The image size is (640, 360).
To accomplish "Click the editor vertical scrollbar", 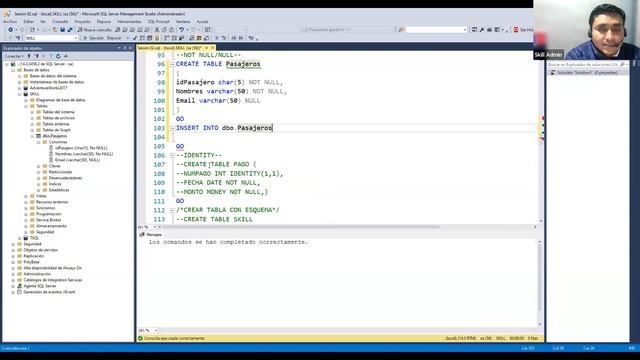I will [541, 137].
